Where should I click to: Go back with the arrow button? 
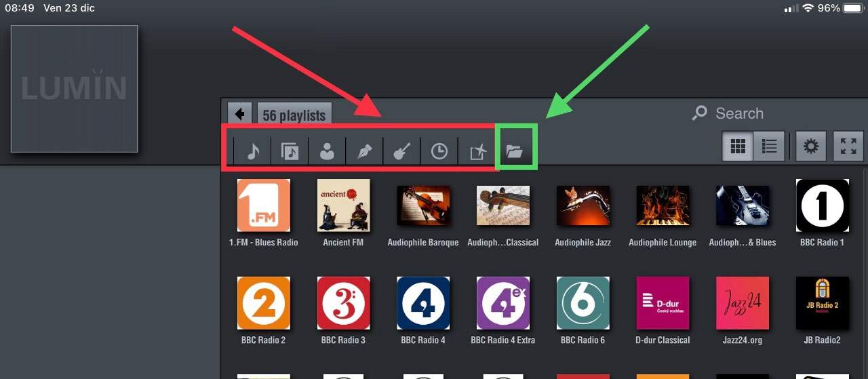pos(240,113)
